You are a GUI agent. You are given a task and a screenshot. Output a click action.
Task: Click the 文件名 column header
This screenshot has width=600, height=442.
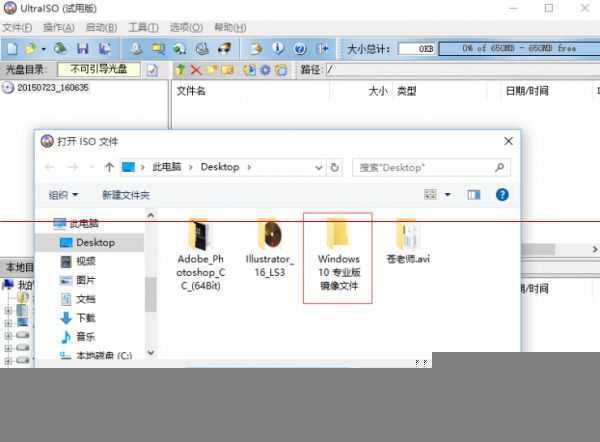191,91
